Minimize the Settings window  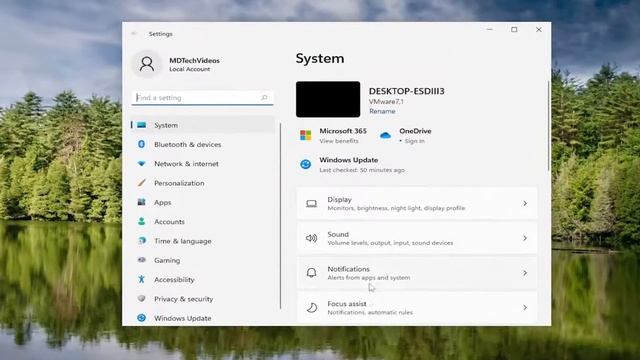(x=489, y=30)
